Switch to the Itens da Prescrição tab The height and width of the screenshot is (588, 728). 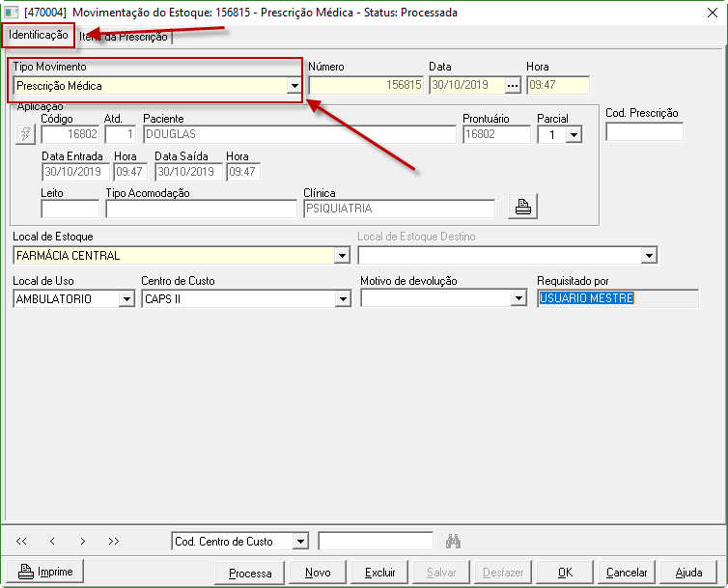(x=124, y=37)
